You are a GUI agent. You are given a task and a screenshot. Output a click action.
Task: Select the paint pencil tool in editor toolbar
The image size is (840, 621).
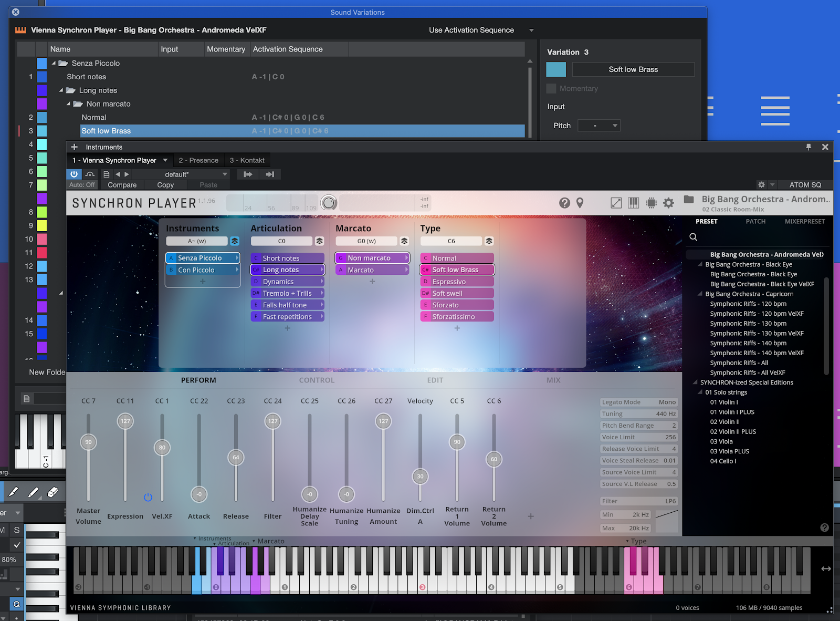pyautogui.click(x=33, y=492)
